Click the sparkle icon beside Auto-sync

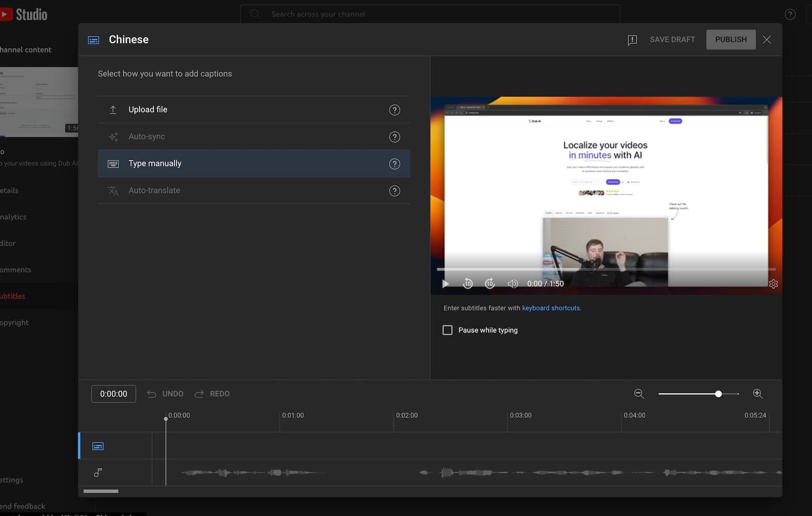(113, 137)
